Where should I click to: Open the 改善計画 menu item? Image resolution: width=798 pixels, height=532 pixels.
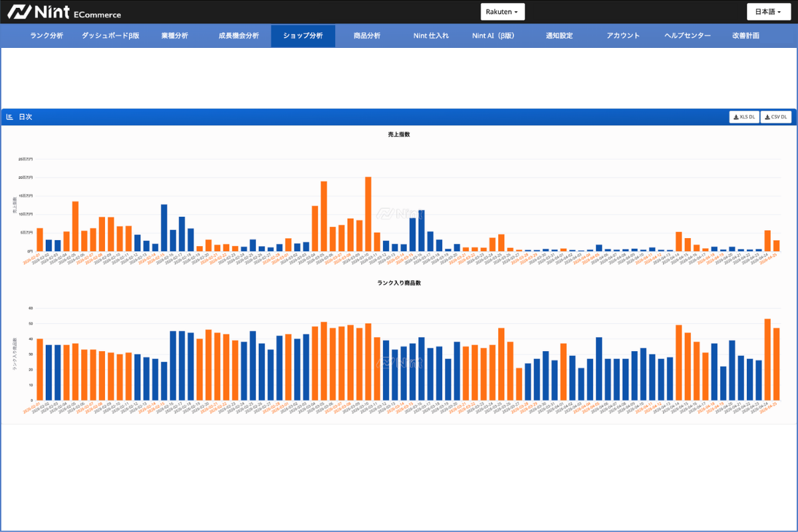pyautogui.click(x=745, y=36)
